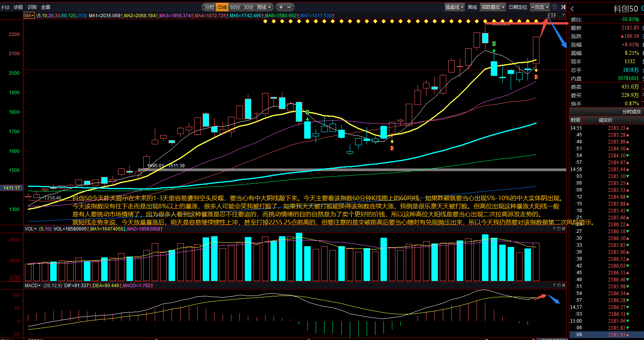Click the 日期定位 button
Image resolution: width=644 pixels, height=340 pixels.
click(x=518, y=7)
